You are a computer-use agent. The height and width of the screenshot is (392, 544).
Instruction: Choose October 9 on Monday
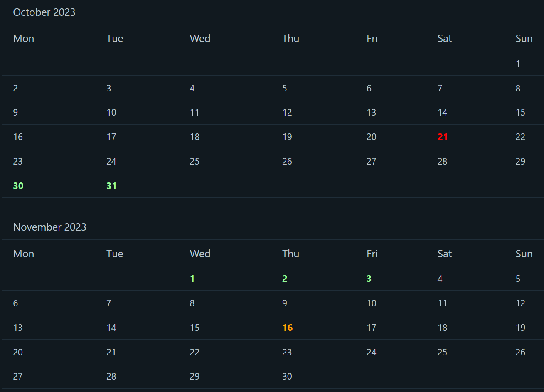pyautogui.click(x=15, y=112)
